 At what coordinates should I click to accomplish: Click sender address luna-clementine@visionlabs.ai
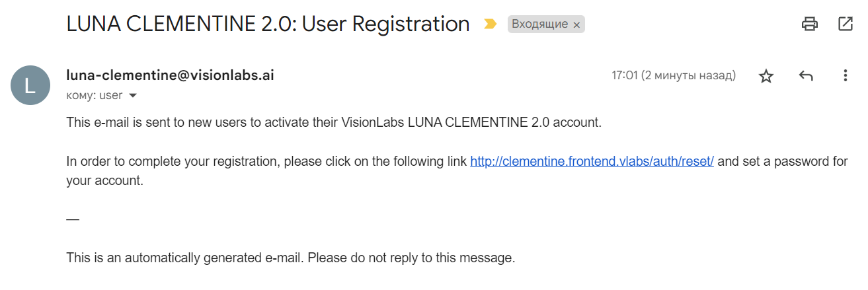[170, 75]
